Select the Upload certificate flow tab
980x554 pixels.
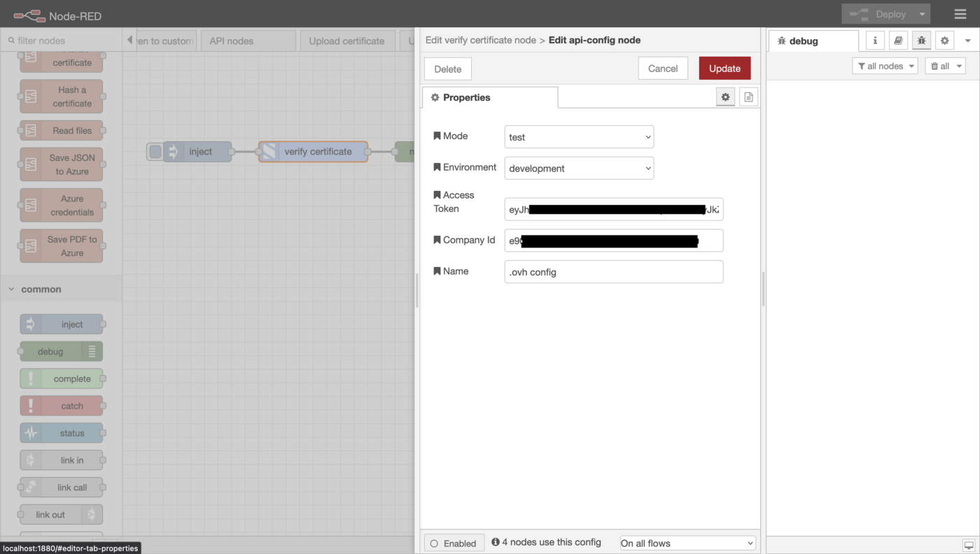346,41
